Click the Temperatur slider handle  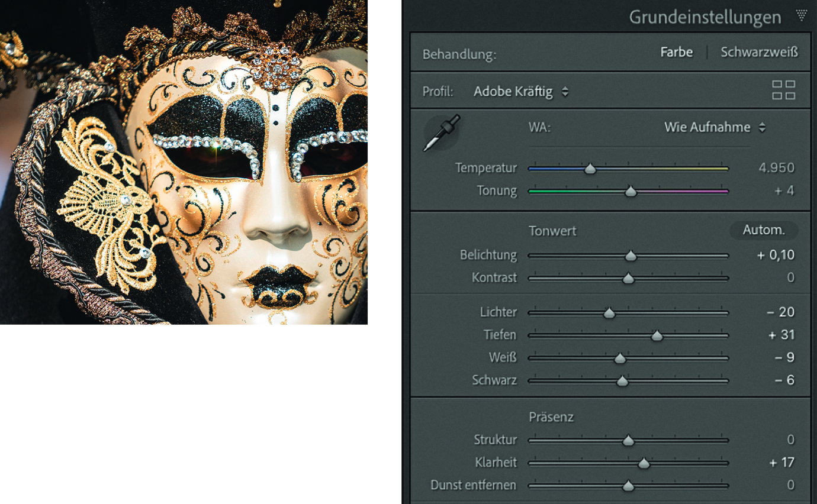(x=590, y=169)
